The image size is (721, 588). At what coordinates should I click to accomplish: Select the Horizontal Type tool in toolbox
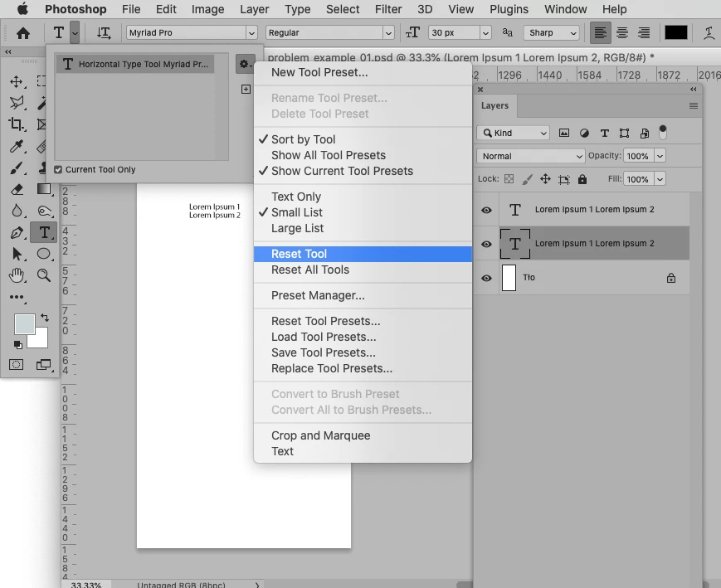pos(44,232)
